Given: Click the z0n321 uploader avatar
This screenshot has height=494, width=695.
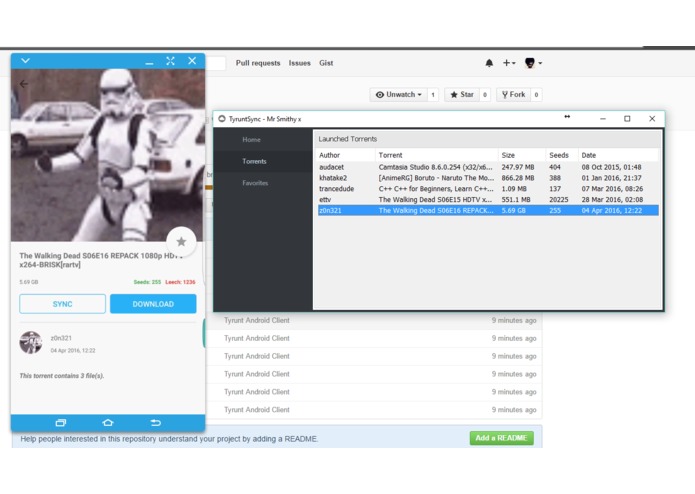Looking at the screenshot, I should point(31,342).
